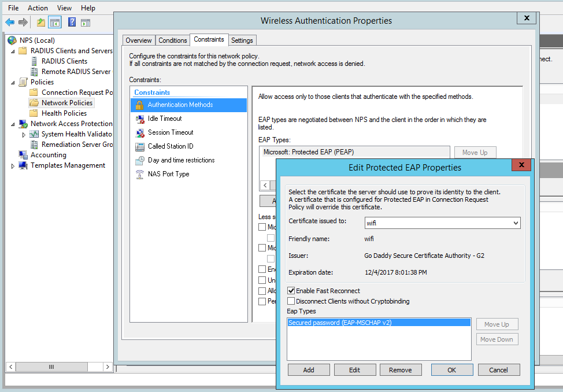
Task: Expand System Health Validators node
Action: point(24,135)
